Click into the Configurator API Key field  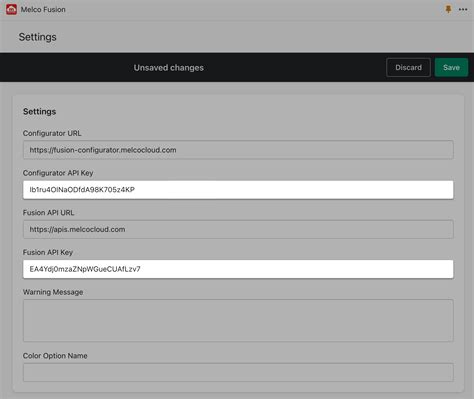coord(238,190)
